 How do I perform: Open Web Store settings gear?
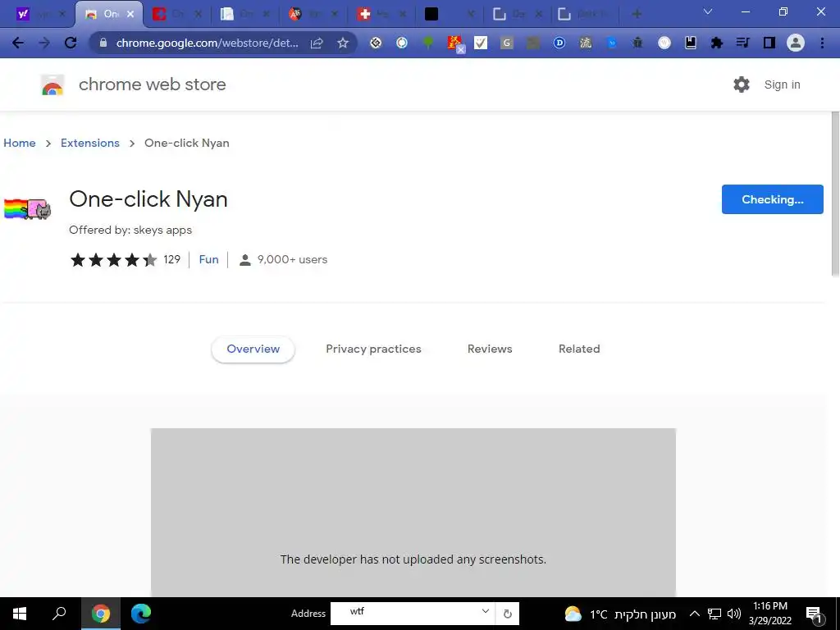click(742, 84)
